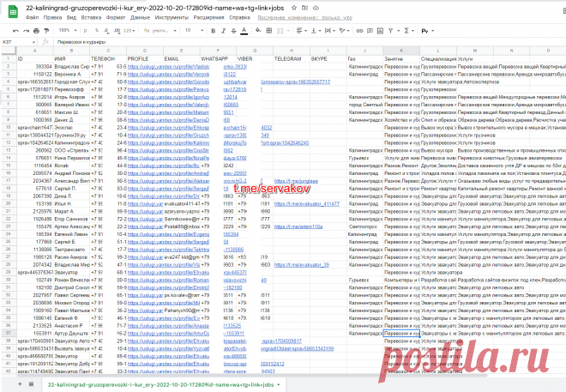
Task: Click the functions sigma icon
Action: click(x=406, y=31)
